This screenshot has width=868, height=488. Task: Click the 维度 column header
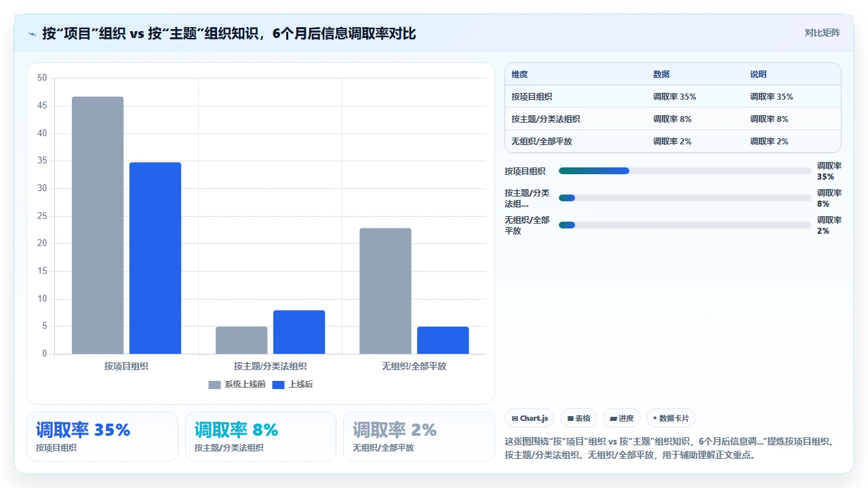519,75
